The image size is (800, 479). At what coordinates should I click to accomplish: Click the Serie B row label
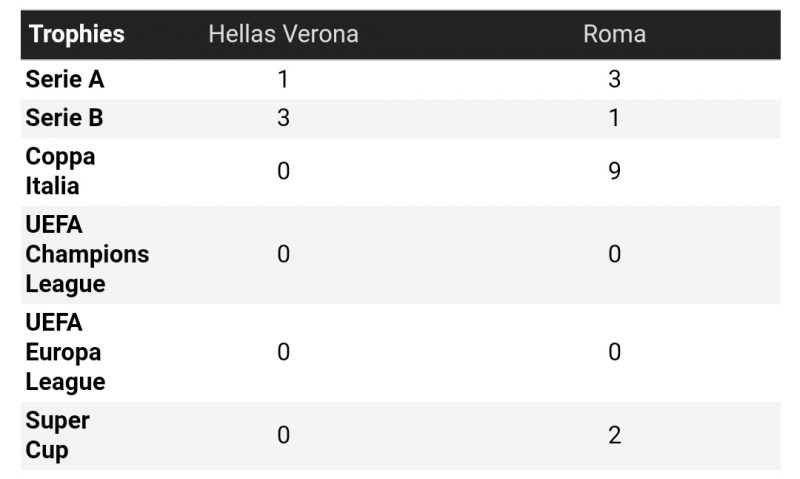pos(65,118)
